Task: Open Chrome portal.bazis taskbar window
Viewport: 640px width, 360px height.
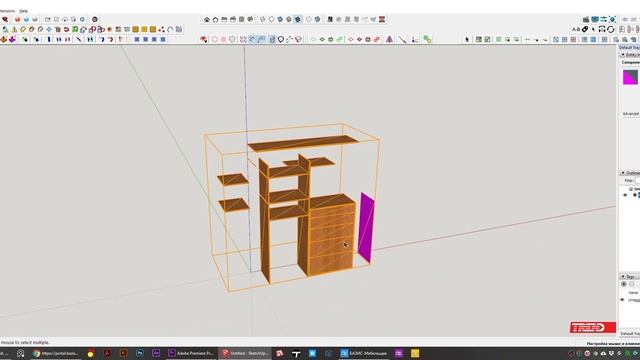Action: pos(56,353)
